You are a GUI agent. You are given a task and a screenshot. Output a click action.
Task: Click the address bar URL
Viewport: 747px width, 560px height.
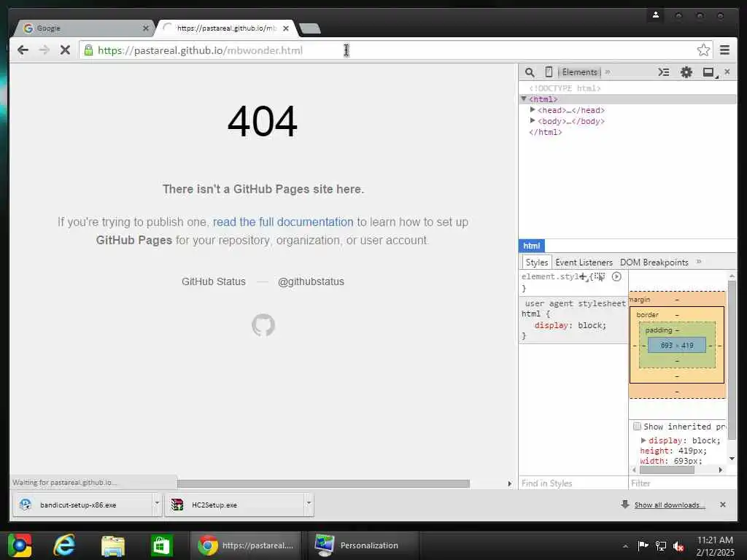point(200,50)
